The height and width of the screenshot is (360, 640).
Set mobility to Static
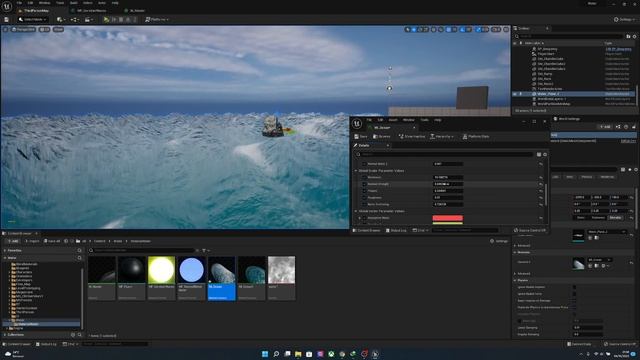click(x=580, y=218)
